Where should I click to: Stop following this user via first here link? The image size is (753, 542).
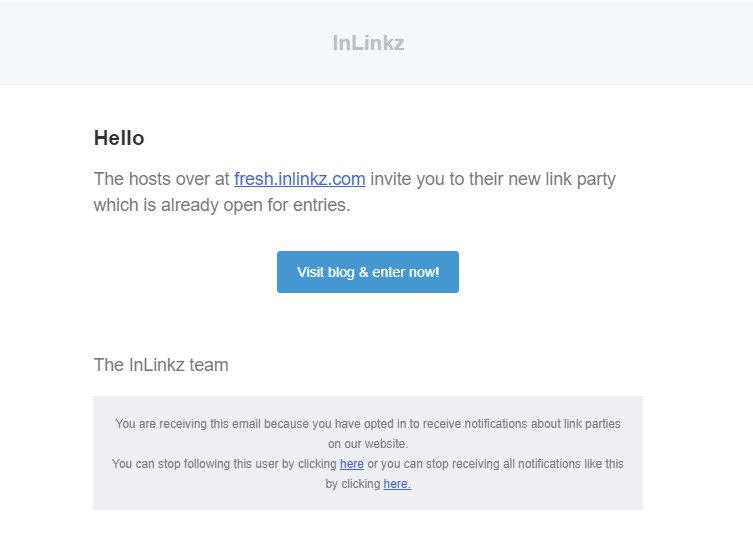click(352, 464)
